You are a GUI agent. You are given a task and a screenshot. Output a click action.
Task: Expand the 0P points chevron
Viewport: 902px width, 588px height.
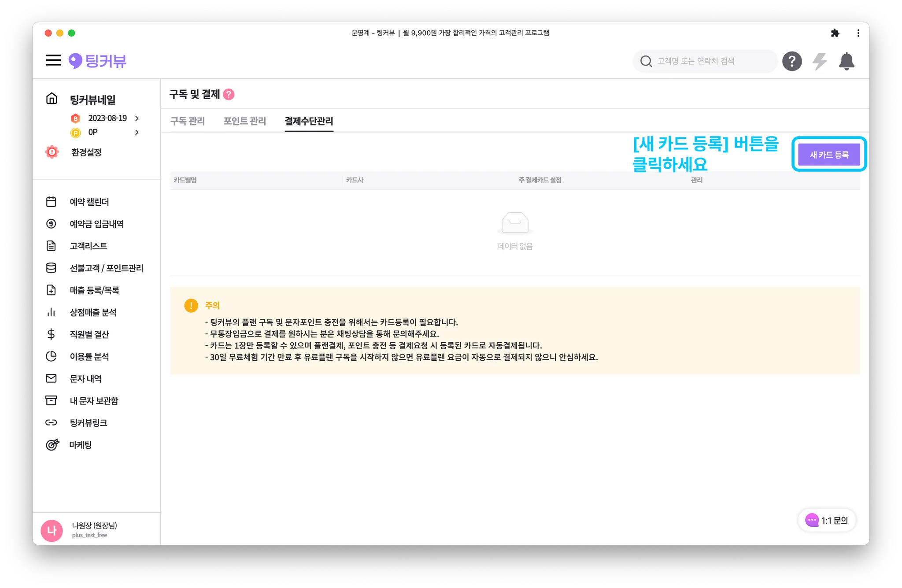click(x=137, y=133)
